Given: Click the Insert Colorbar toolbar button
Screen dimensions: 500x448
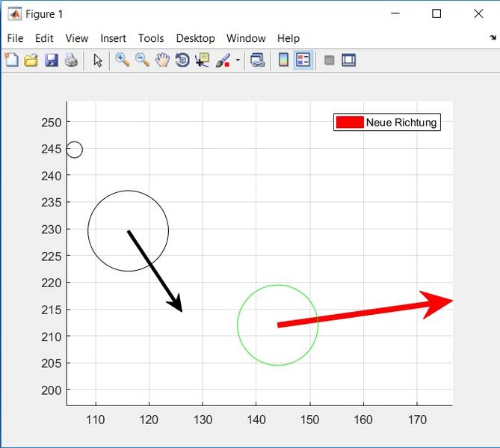Looking at the screenshot, I should pyautogui.click(x=283, y=61).
